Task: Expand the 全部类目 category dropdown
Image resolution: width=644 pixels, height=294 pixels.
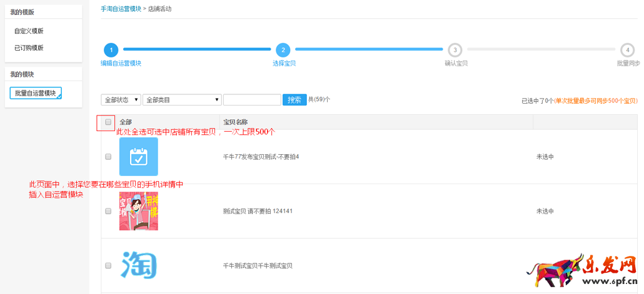Action: pyautogui.click(x=182, y=100)
